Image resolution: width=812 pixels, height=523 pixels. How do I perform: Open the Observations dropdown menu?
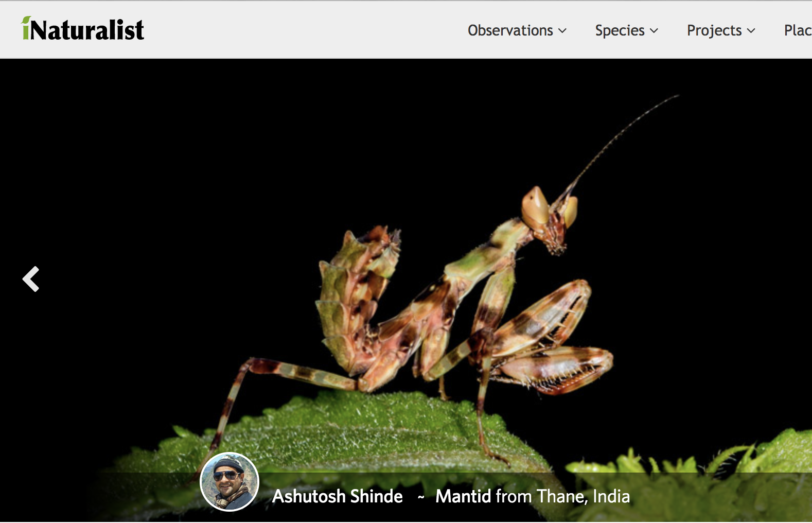pos(517,30)
